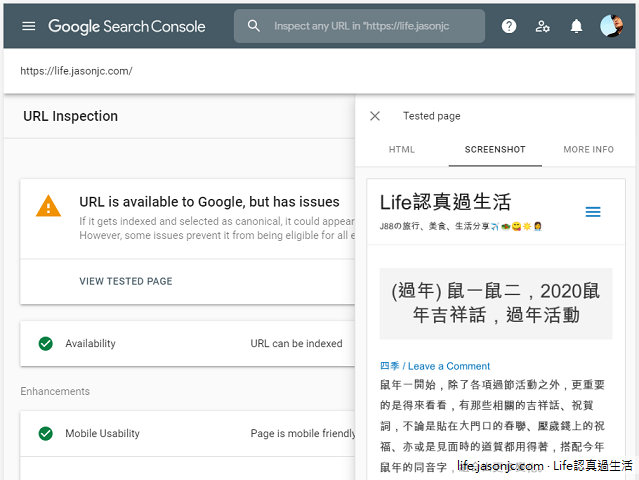Click 'URL is available to Google' heading

click(209, 202)
